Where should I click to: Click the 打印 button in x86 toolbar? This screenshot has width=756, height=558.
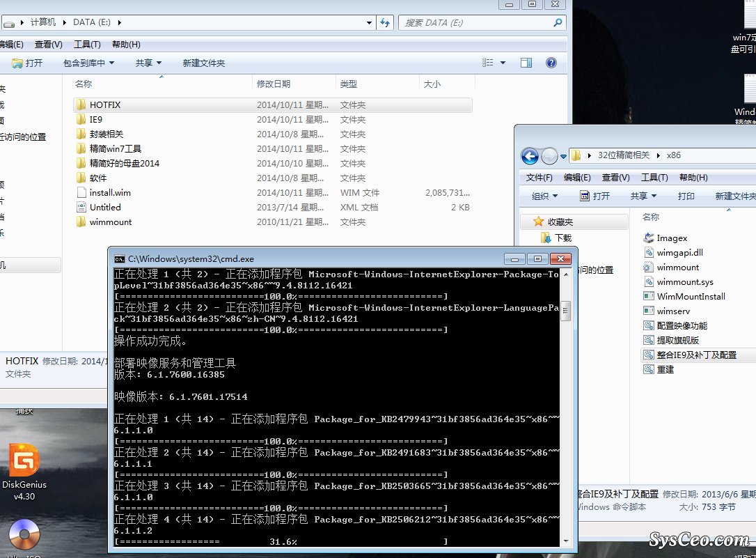(686, 196)
